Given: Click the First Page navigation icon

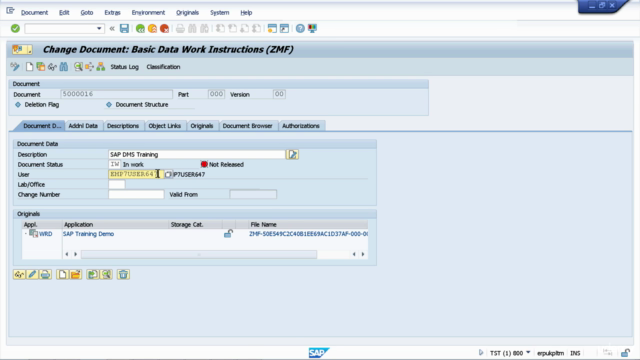Looking at the screenshot, I should tap(220, 28).
